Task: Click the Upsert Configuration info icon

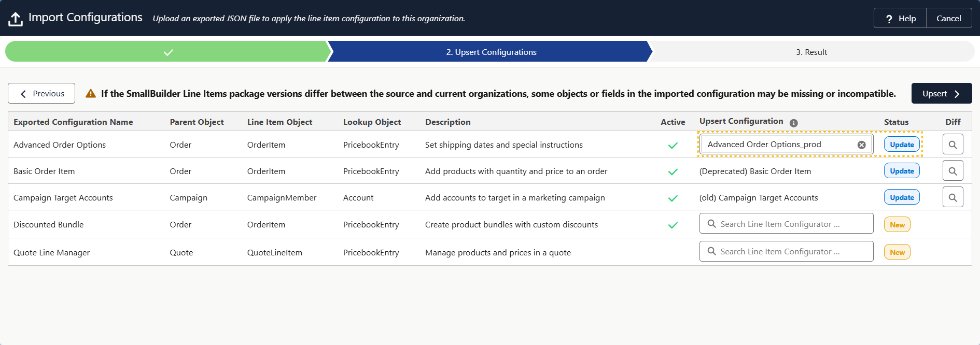Action: coord(793,123)
